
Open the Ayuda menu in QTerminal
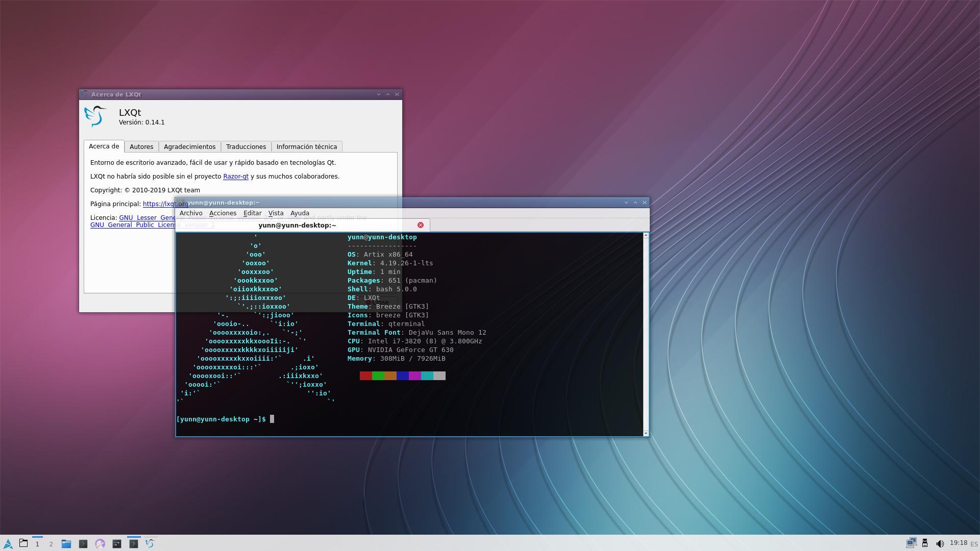coord(300,213)
